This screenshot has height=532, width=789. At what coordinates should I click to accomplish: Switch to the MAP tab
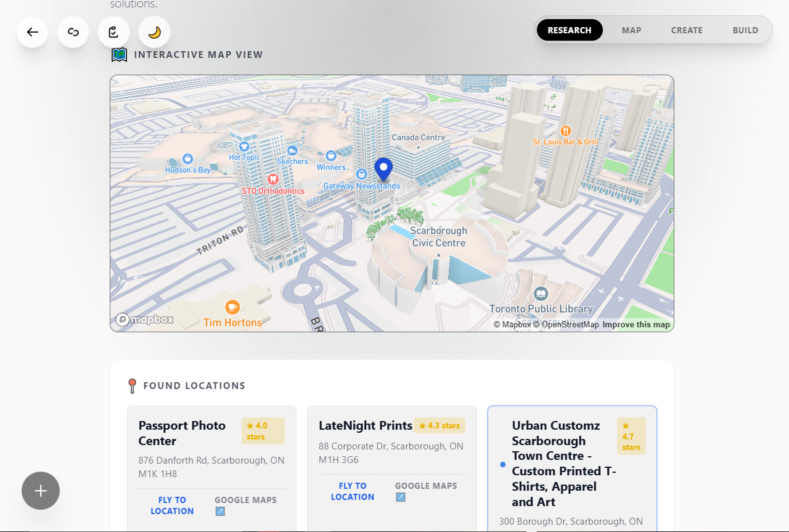coord(631,30)
